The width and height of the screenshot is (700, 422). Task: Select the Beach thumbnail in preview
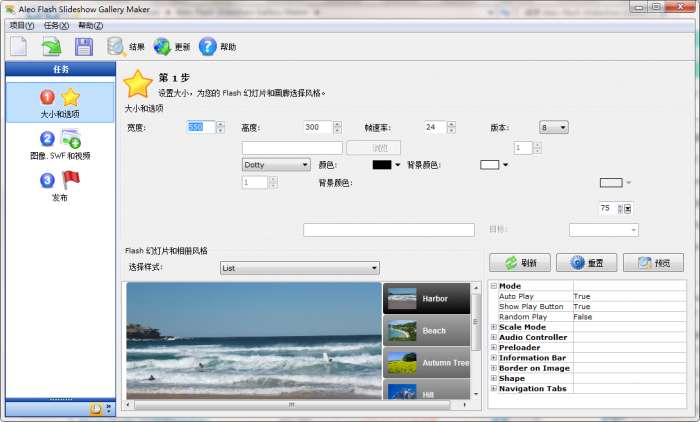click(x=426, y=330)
